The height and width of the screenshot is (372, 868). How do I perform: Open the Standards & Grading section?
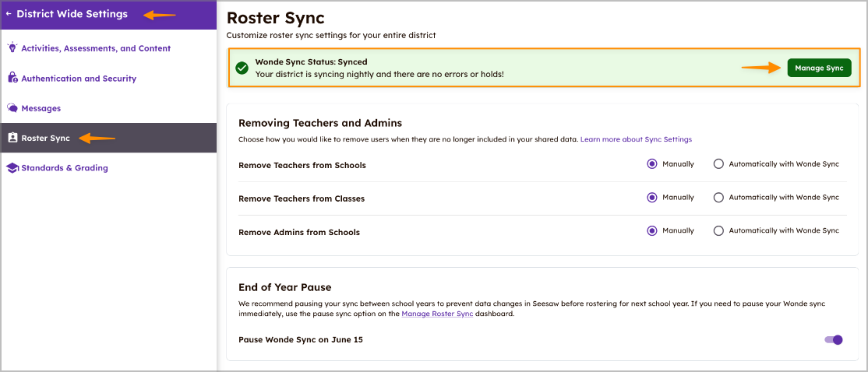[65, 168]
